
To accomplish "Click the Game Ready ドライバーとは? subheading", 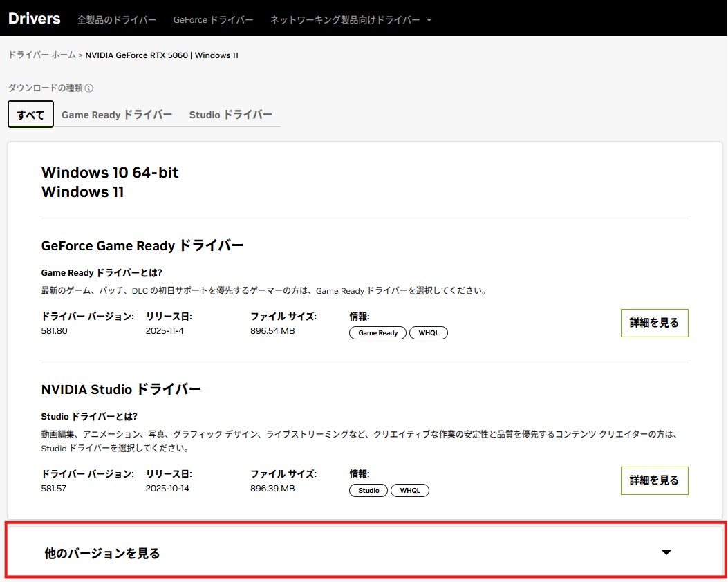I will (x=102, y=272).
